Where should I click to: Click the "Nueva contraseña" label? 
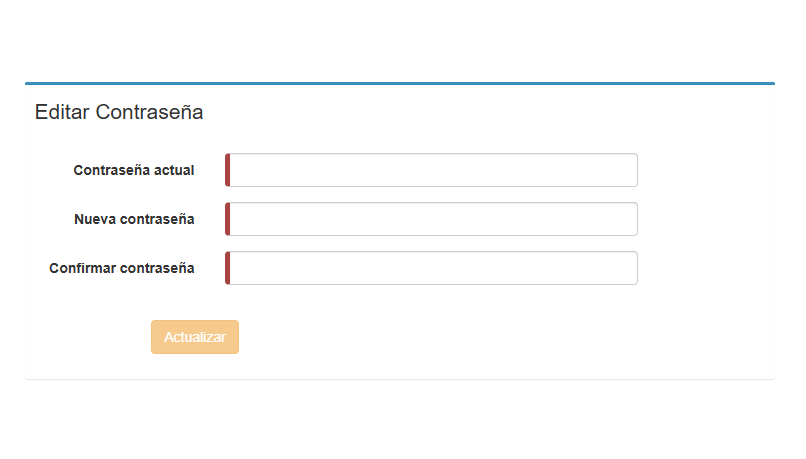click(134, 219)
